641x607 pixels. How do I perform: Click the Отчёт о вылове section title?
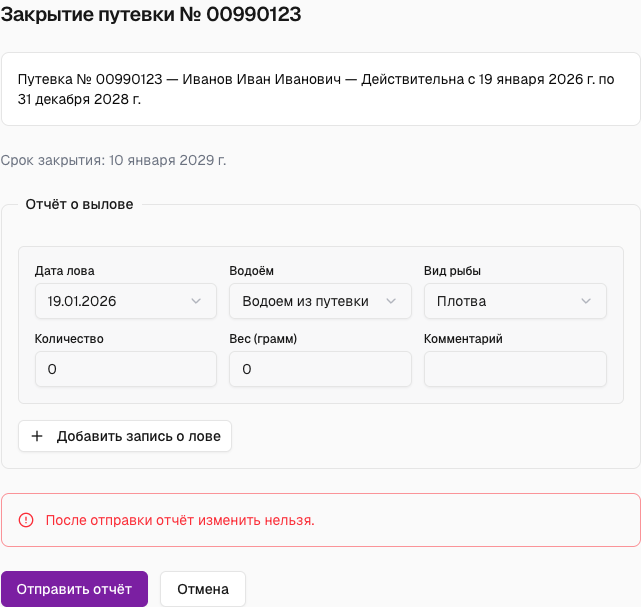(79, 204)
